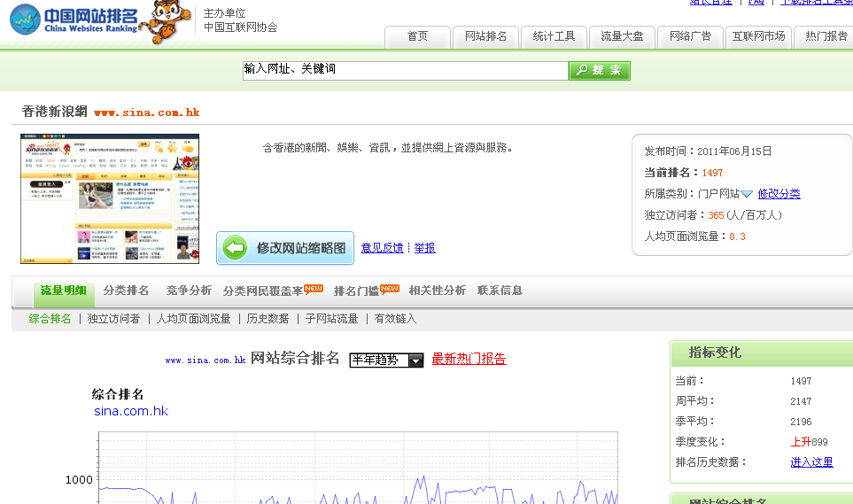
Task: Open the 网站排名 navigation tab
Action: tap(485, 37)
